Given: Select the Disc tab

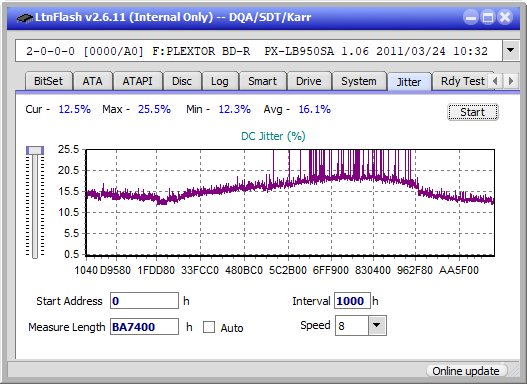Looking at the screenshot, I should 182,81.
